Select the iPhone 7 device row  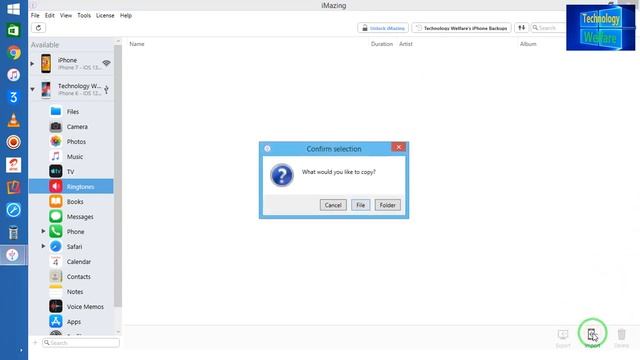71,64
